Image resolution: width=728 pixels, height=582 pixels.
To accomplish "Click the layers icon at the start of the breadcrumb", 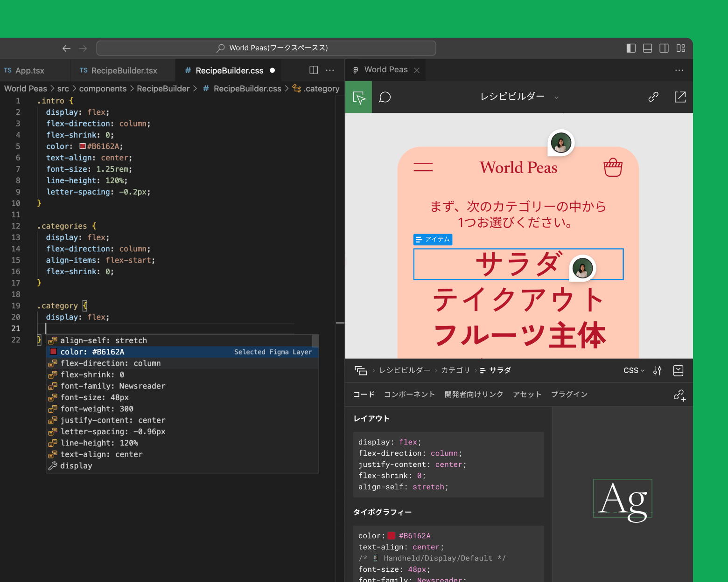I will tap(361, 370).
